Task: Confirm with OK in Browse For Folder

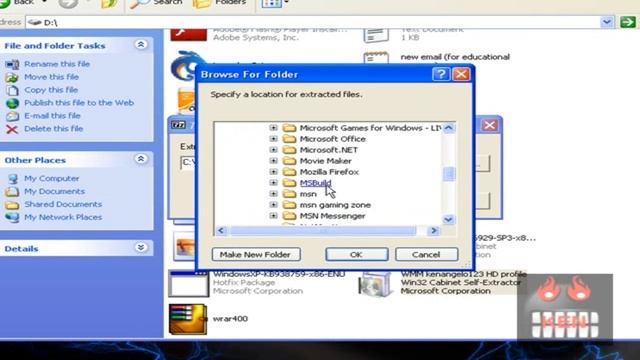Action: coord(356,254)
